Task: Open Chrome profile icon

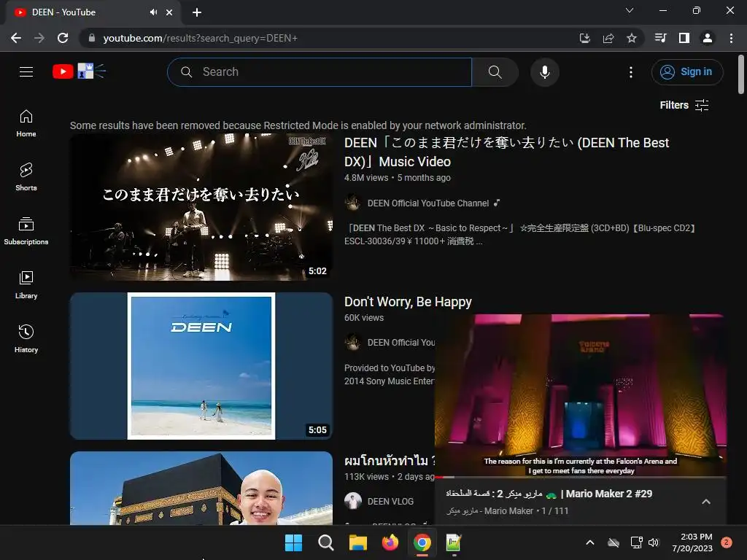Action: click(x=708, y=38)
